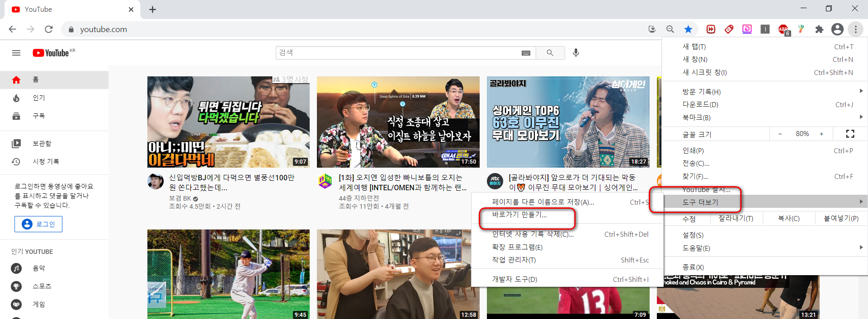
Task: Choose 바로가기 만들기... in submenu
Action: [x=567, y=215]
